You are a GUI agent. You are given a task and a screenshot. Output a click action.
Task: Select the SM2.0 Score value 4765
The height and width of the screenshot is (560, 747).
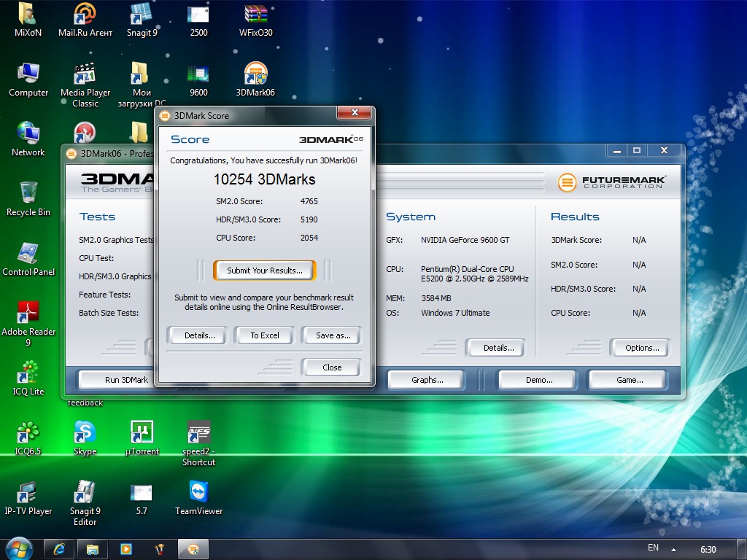309,201
